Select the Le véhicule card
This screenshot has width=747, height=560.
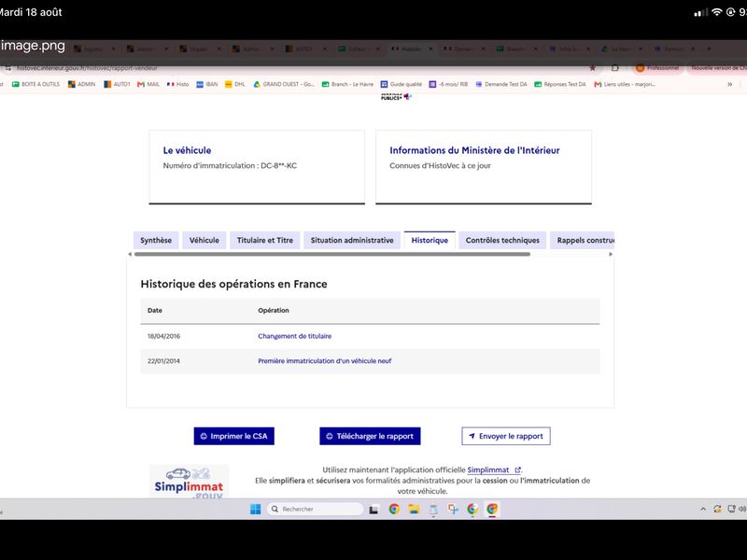[x=257, y=167]
